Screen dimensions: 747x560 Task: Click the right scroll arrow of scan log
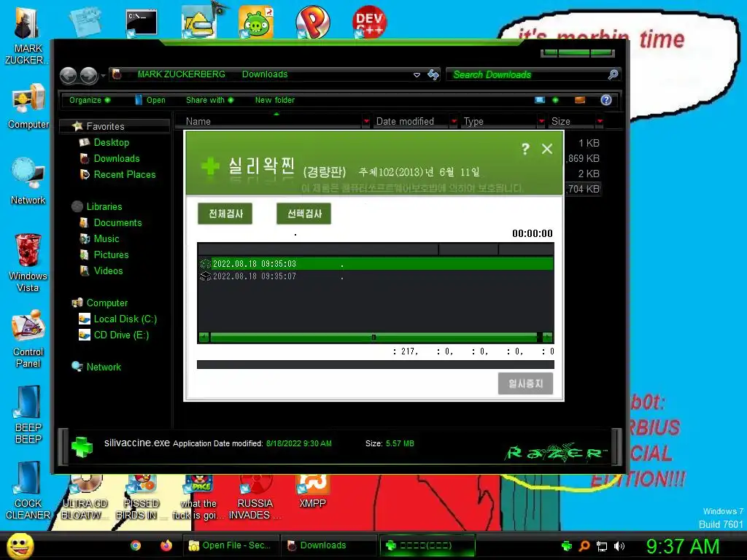pos(548,338)
